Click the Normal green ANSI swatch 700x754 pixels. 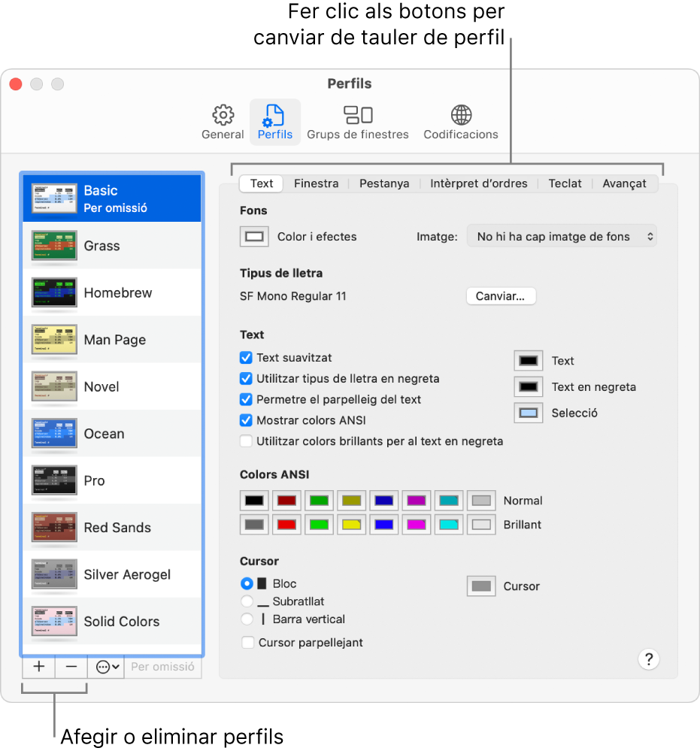319,501
